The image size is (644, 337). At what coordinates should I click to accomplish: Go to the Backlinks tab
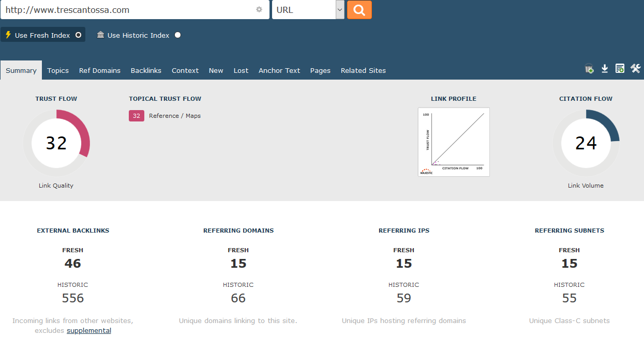pos(146,71)
